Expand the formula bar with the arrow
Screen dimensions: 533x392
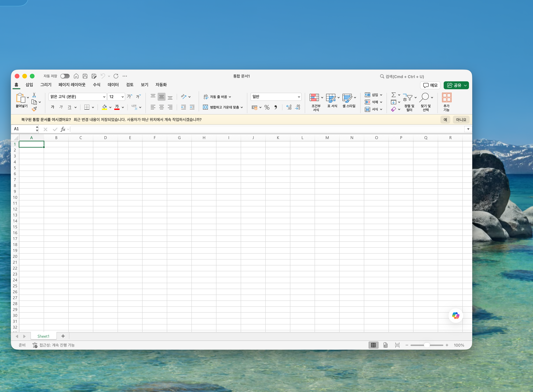(468, 129)
